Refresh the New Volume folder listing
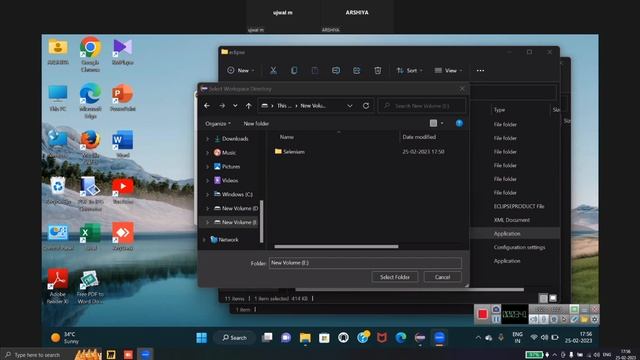640x360 pixels. (x=366, y=106)
